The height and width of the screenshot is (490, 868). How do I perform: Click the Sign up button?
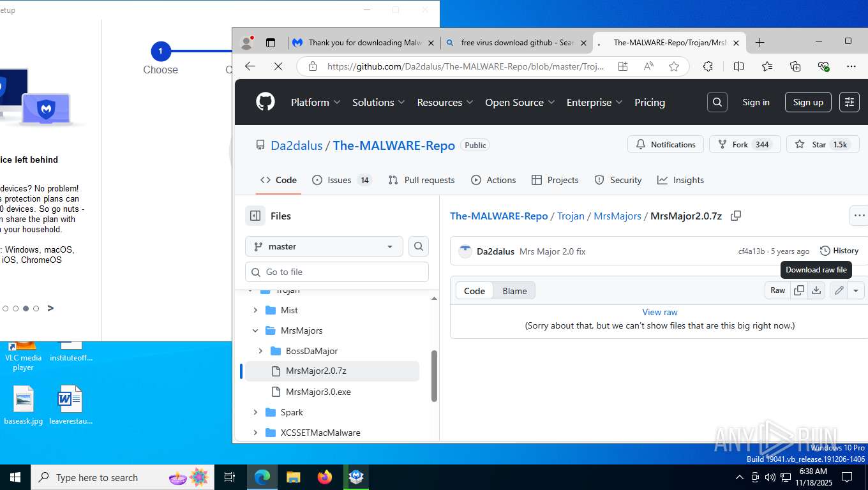click(x=808, y=102)
